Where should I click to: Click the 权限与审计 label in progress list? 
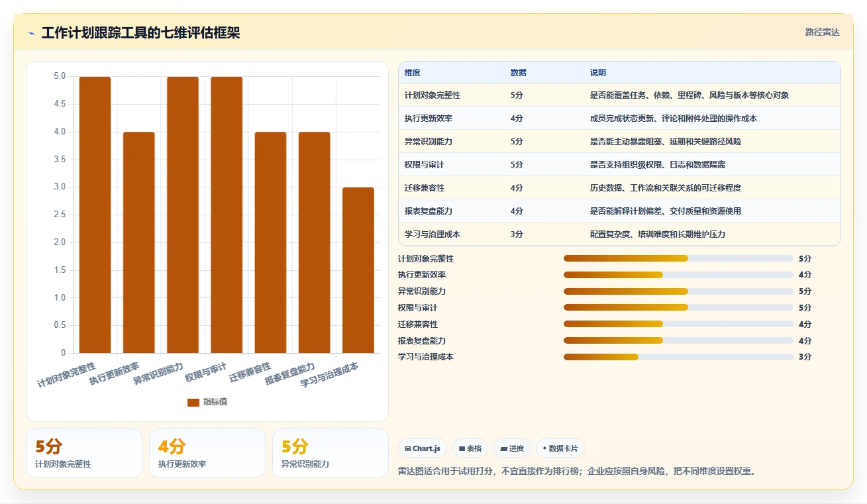tap(418, 307)
